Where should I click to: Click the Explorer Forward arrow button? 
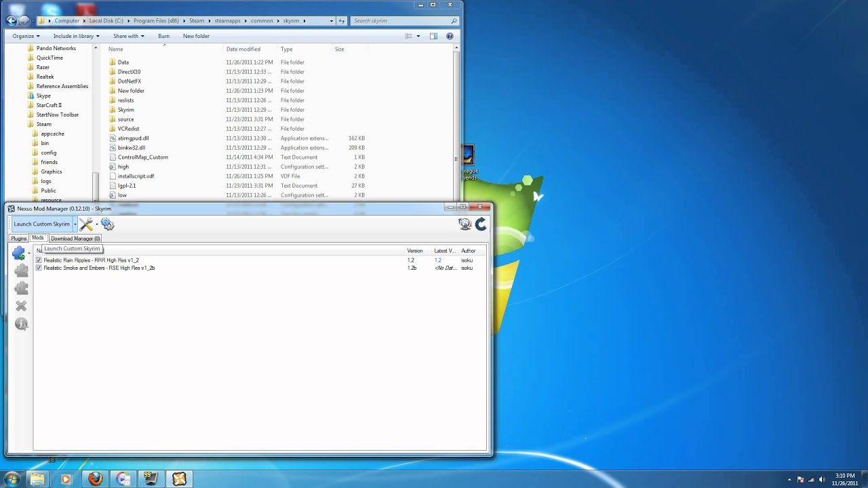tap(24, 20)
